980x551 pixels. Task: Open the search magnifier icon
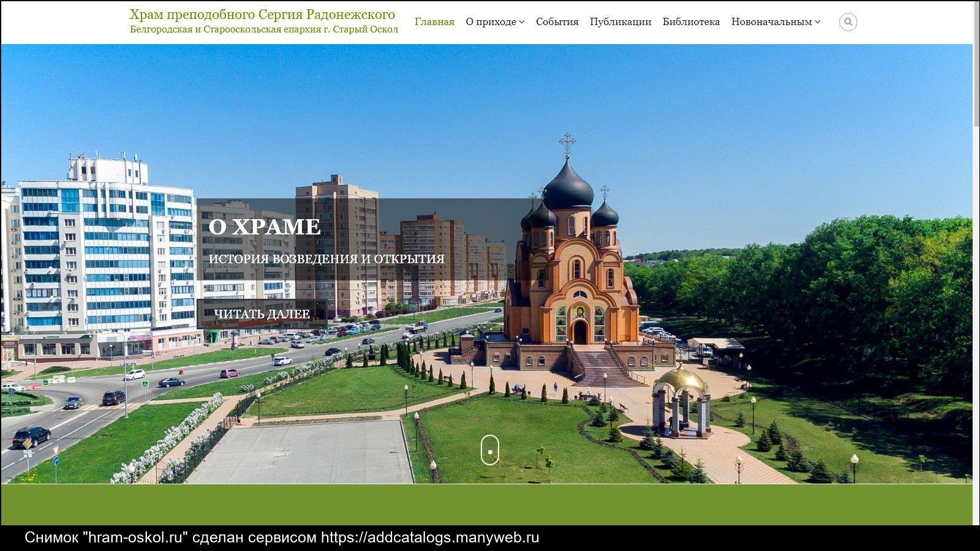tap(848, 22)
